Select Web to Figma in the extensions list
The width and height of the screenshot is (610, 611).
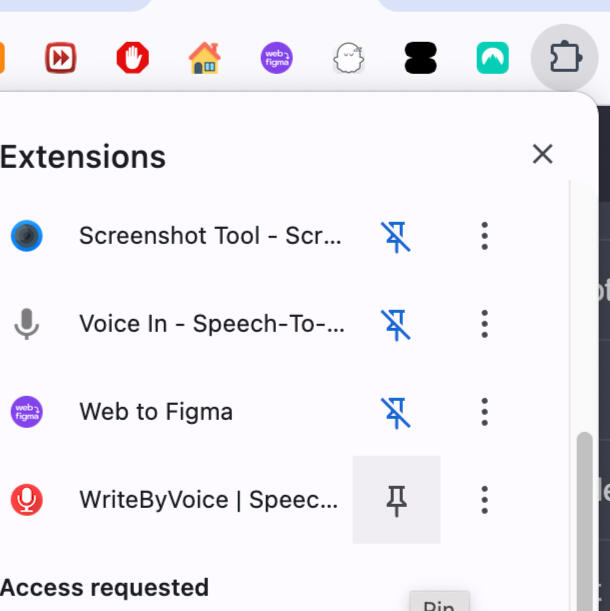click(156, 411)
